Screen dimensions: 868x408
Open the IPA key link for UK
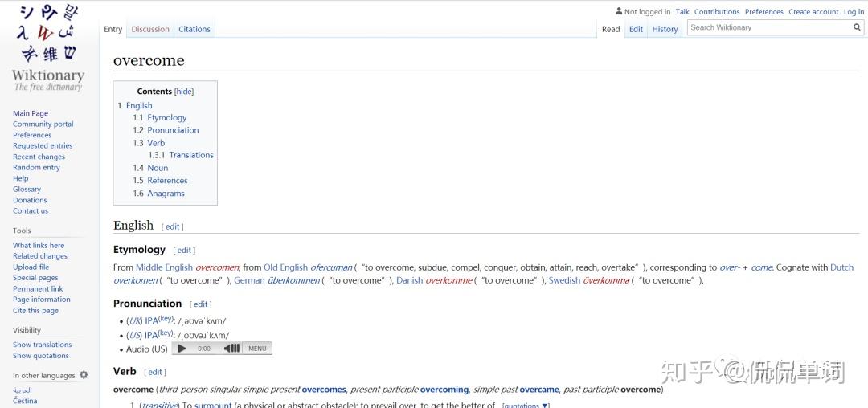166,318
